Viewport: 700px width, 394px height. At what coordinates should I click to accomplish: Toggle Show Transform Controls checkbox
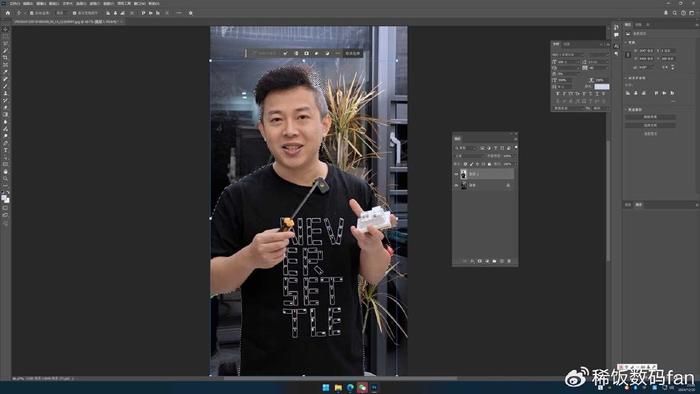click(74, 13)
